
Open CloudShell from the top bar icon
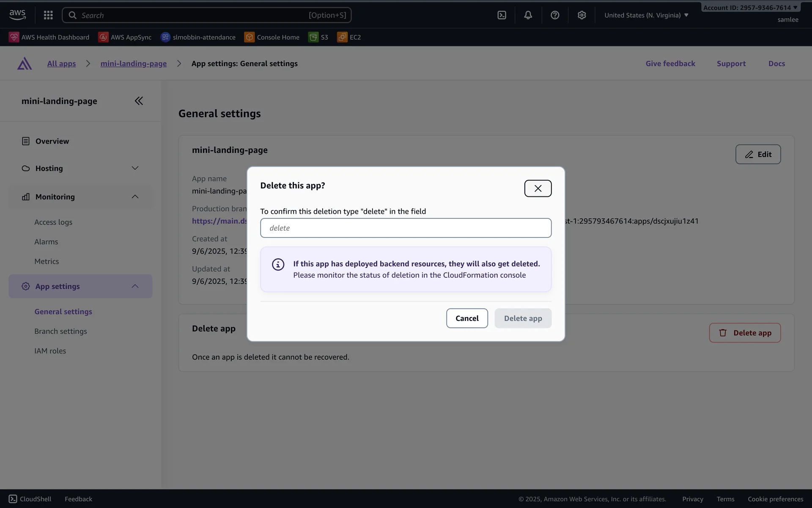click(x=502, y=15)
